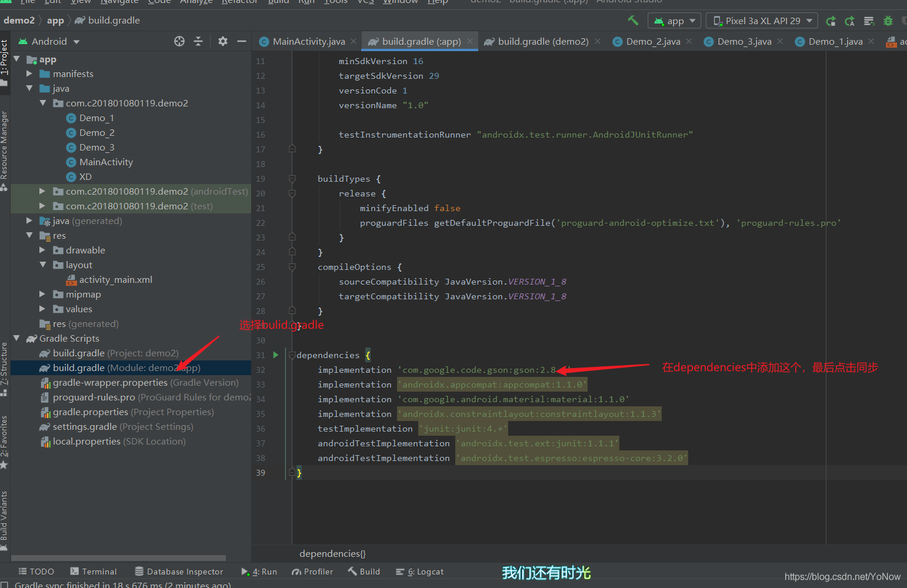Fold the compileOptions block gutter marker
This screenshot has width=907, height=588.
(x=292, y=266)
